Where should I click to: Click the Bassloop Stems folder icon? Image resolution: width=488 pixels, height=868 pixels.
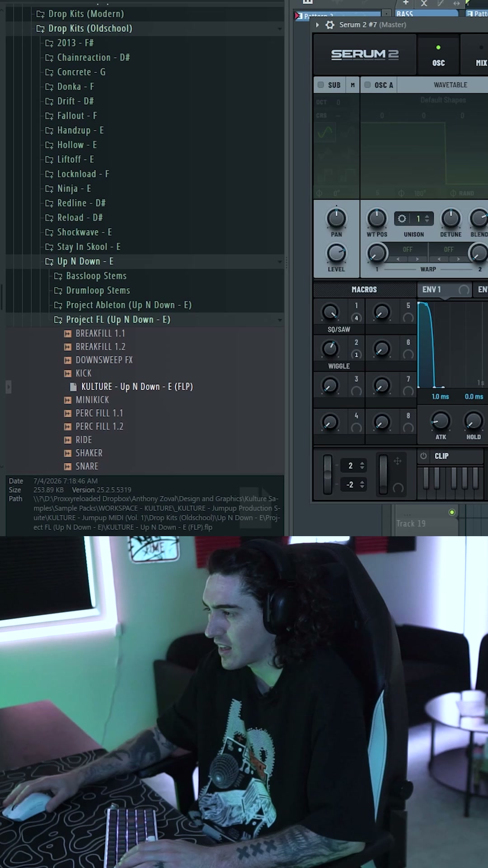click(x=58, y=276)
